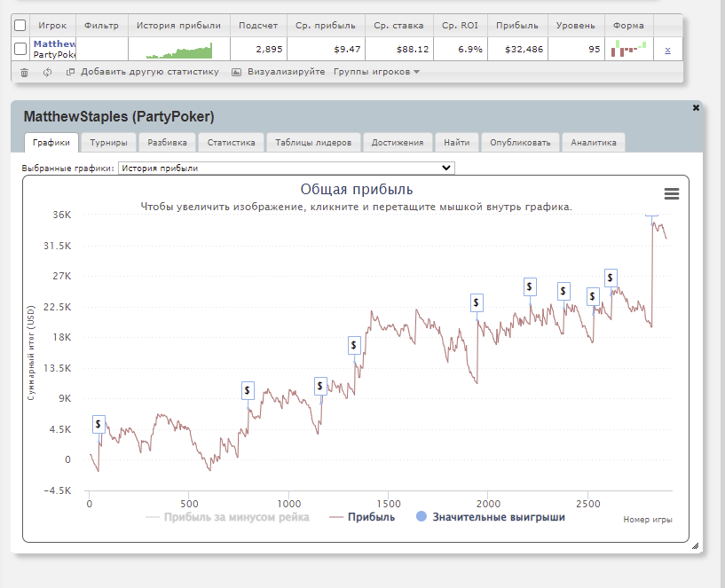Screen dimensions: 725x588
Task: Click the Форма mini bar chart icon
Action: (x=628, y=50)
